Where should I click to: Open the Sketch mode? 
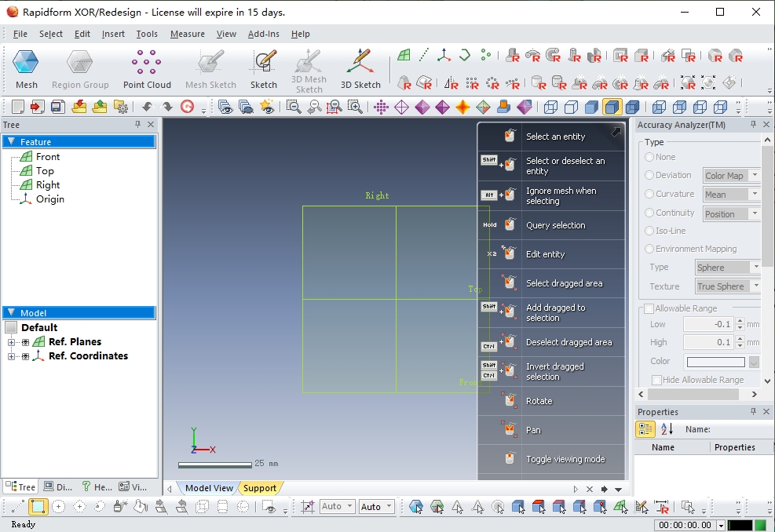[x=264, y=69]
